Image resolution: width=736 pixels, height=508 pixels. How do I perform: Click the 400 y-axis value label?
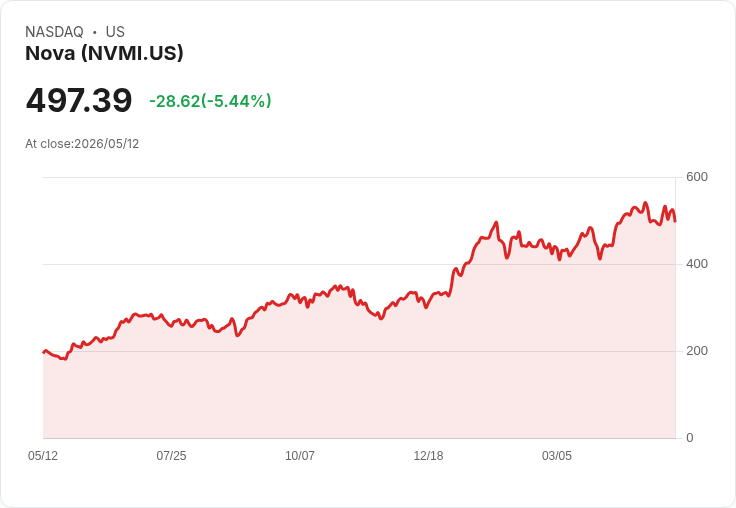697,264
